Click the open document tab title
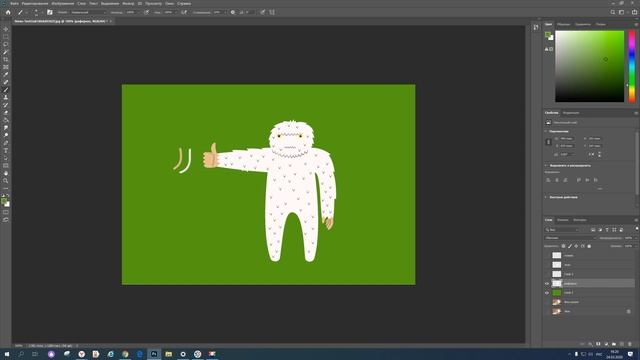 click(60, 21)
